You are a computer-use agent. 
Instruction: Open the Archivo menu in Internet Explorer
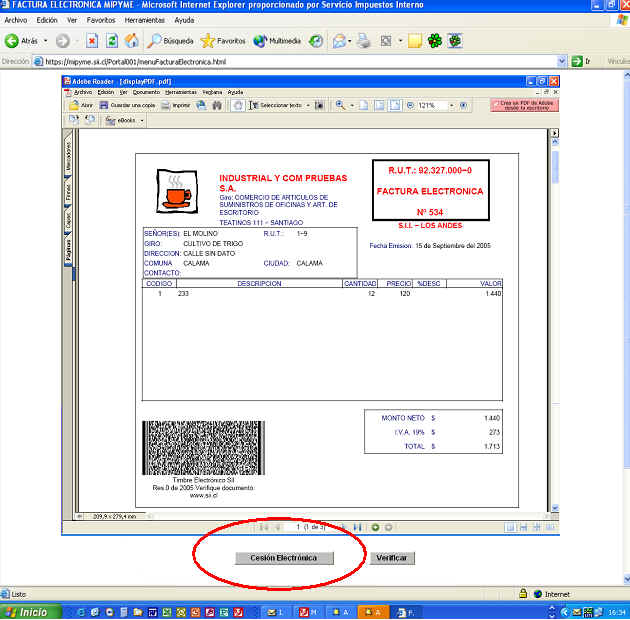pyautogui.click(x=16, y=20)
